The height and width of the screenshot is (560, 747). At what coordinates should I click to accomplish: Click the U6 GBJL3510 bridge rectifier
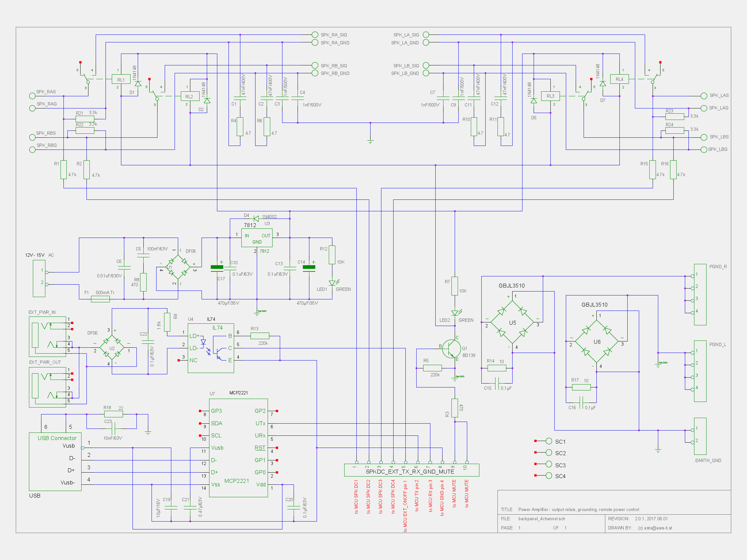click(597, 341)
